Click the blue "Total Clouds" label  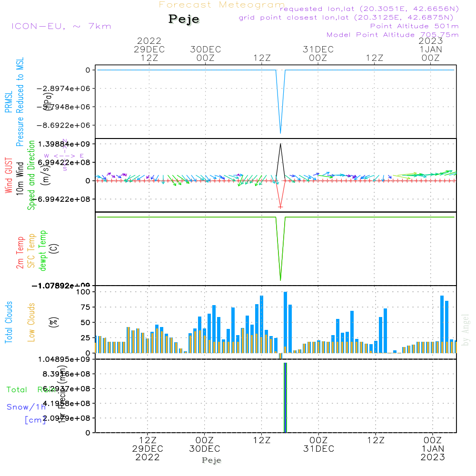[9, 322]
